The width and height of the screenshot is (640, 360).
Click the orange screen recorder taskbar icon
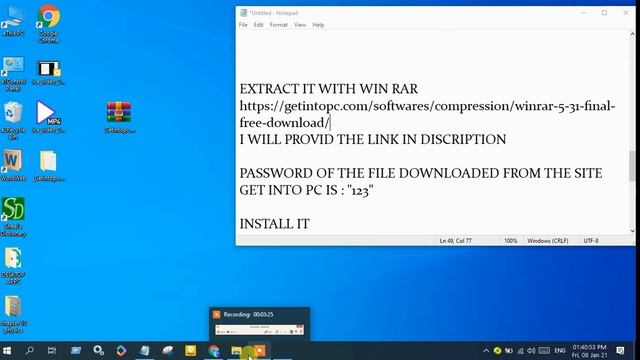260,351
